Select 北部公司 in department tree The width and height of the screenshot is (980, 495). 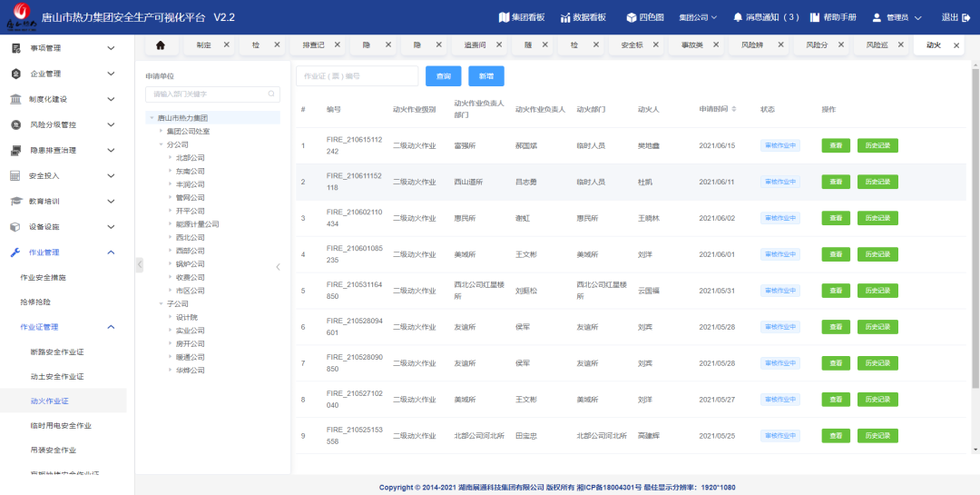pos(190,158)
